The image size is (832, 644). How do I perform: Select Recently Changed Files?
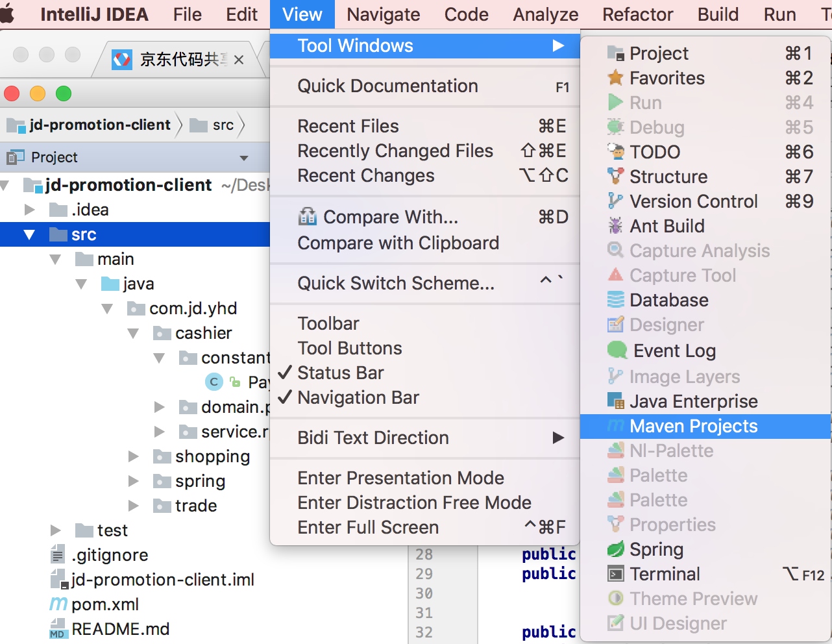pos(424,151)
